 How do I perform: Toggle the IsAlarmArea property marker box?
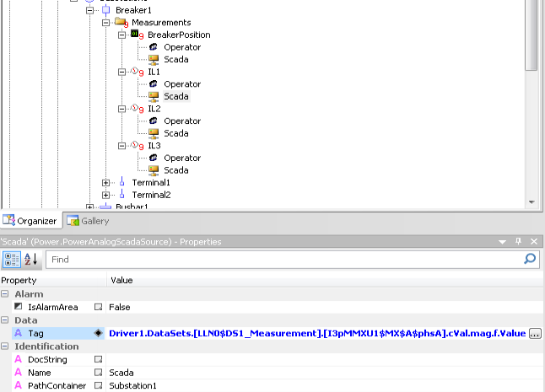[x=99, y=307]
